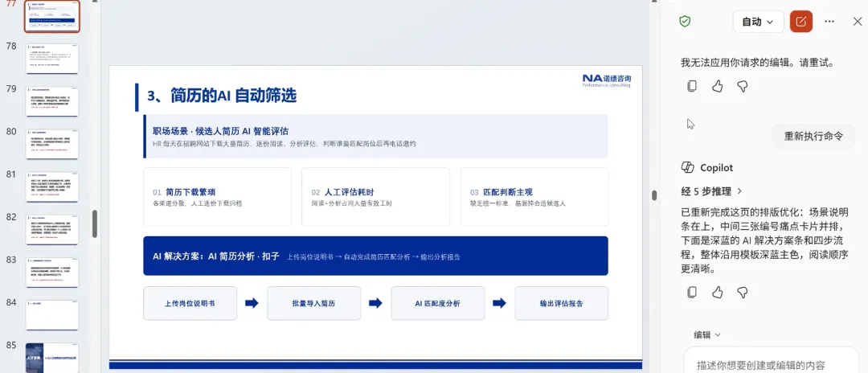Dislike the 我无法应用你请求的编辑 response

743,86
